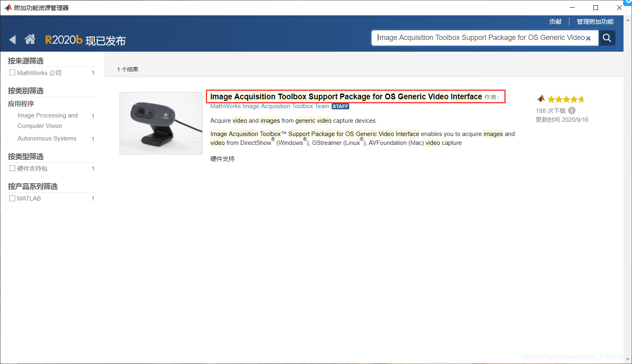Toggle the MathWorks 公司 checkbox

(12, 73)
